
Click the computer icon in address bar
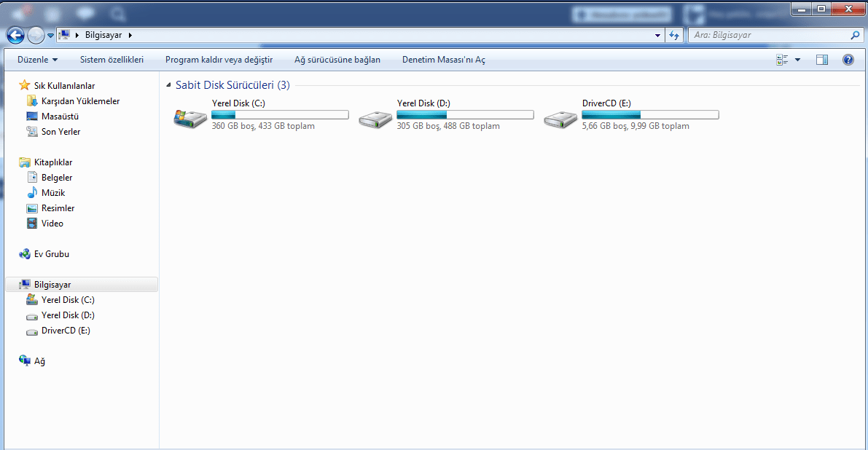tap(65, 35)
